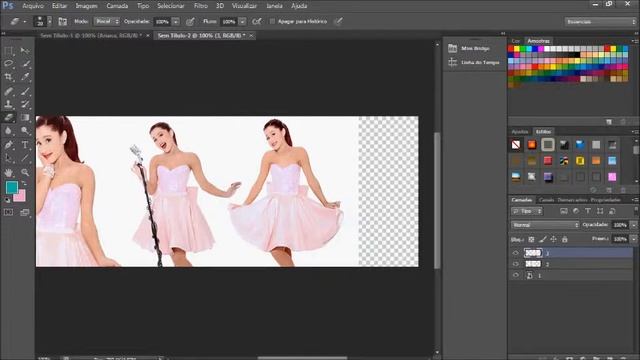Click the pink background color swatch
Image resolution: width=640 pixels, height=360 pixels.
(20, 197)
